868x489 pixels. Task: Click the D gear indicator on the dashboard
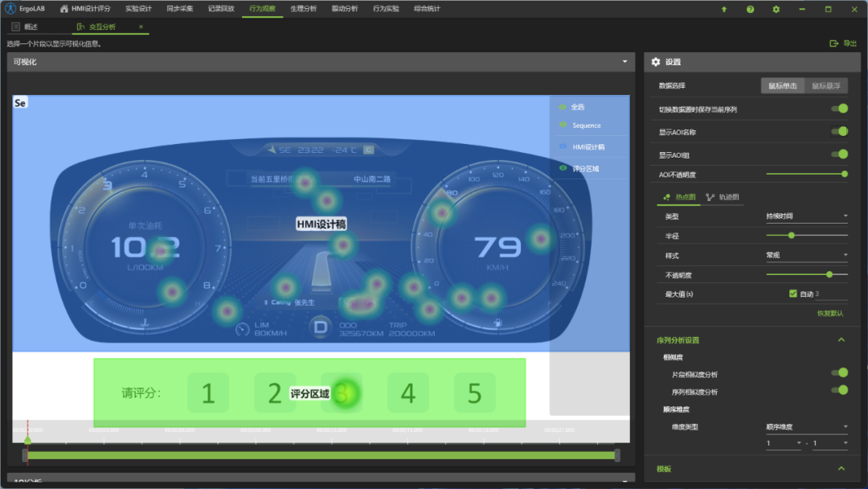(x=320, y=327)
